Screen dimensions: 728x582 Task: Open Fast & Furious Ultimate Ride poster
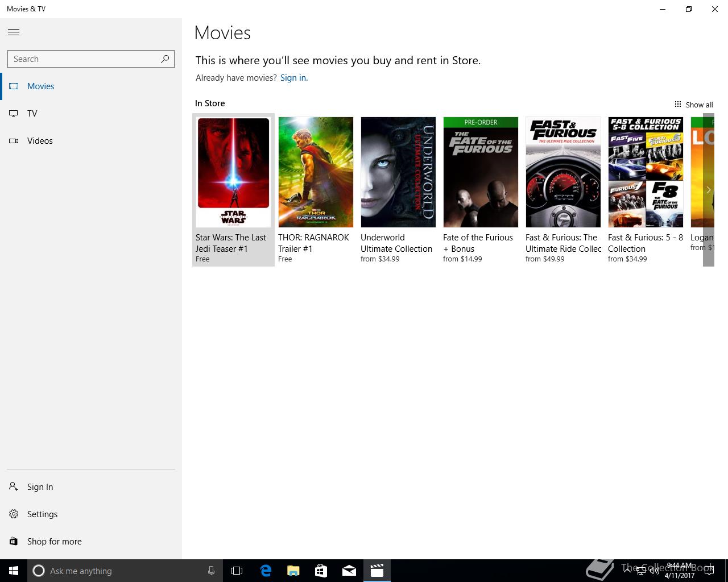pos(563,172)
